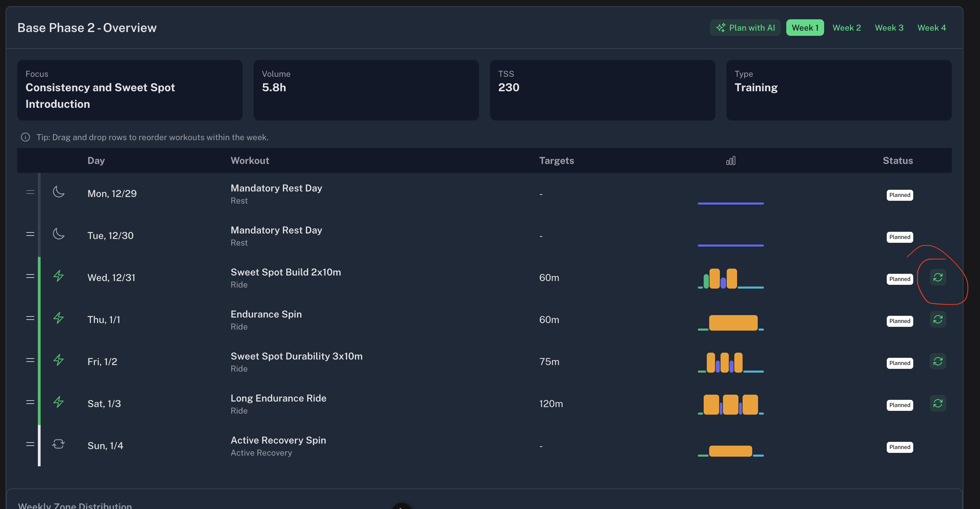
Task: Click the moon icon on Tue, 12/30 row
Action: point(58,233)
